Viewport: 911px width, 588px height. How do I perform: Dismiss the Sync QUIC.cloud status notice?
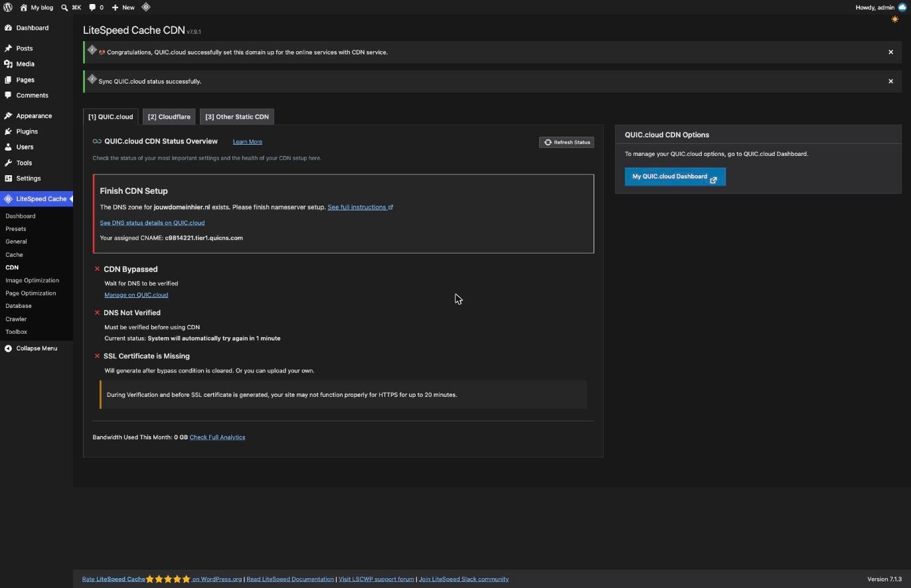pyautogui.click(x=890, y=81)
